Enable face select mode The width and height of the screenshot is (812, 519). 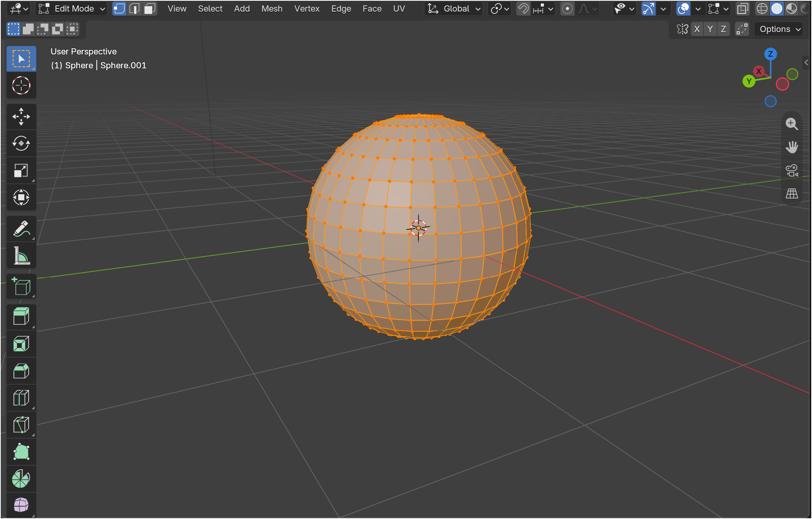pos(149,8)
